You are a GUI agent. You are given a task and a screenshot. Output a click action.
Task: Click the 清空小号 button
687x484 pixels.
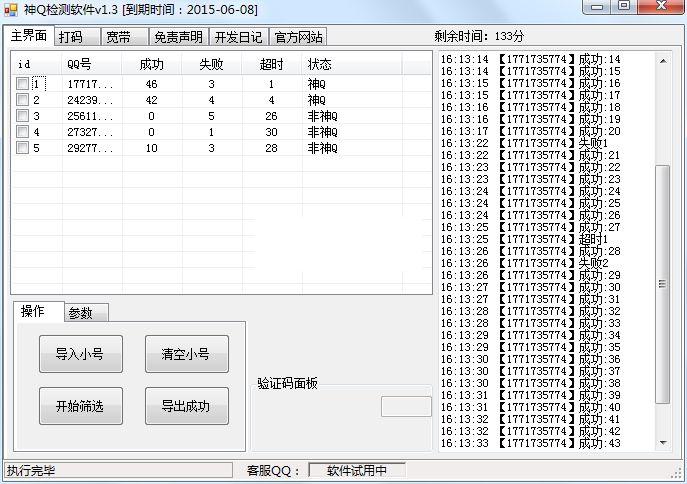click(x=186, y=354)
